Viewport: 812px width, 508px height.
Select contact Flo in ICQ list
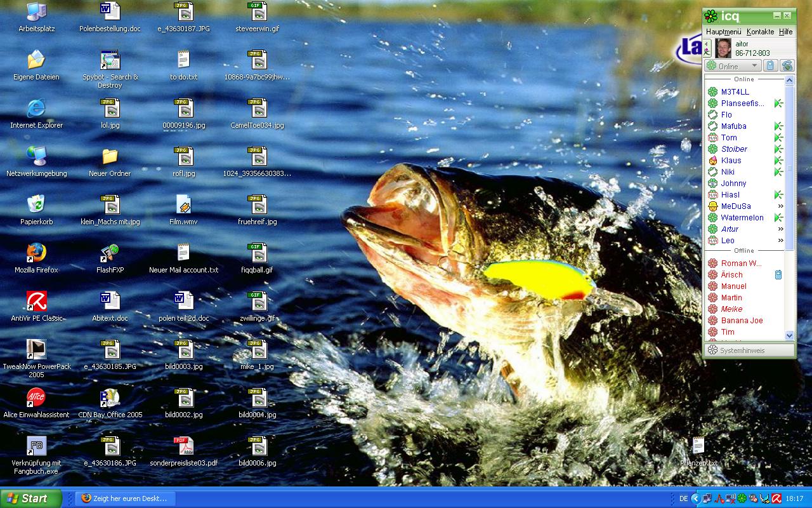726,115
